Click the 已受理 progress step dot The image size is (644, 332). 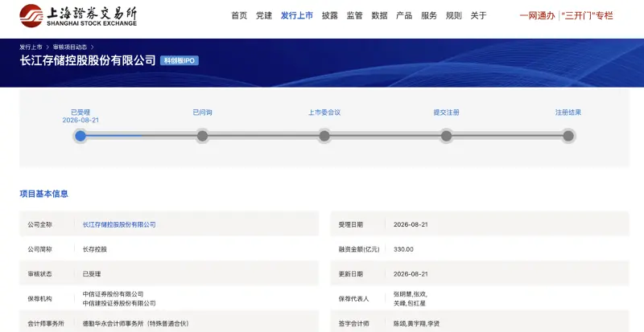[80, 136]
